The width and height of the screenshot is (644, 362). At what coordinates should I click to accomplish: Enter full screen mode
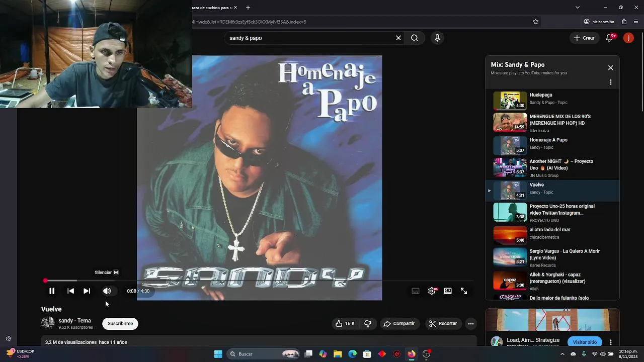click(x=464, y=291)
